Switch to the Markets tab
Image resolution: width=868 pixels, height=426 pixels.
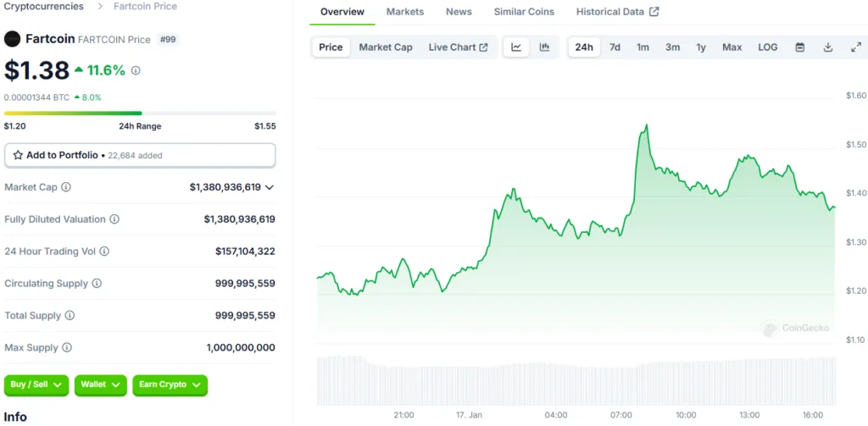(x=405, y=12)
